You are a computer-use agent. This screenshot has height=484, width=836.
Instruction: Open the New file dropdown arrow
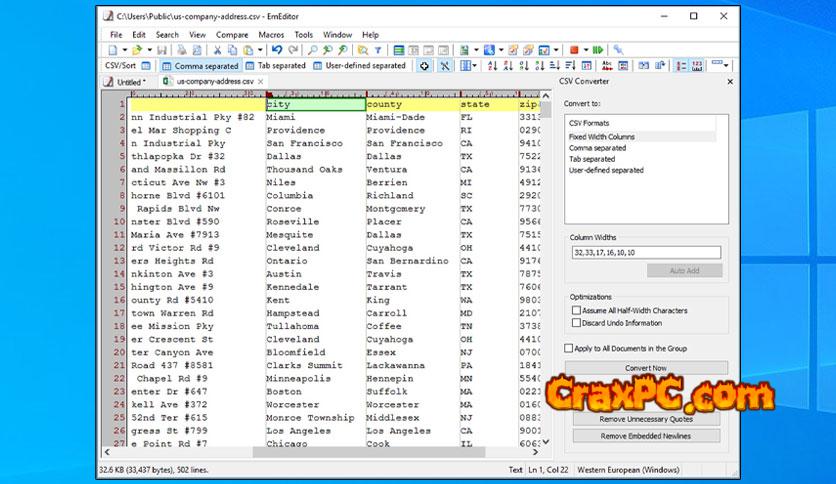point(124,49)
